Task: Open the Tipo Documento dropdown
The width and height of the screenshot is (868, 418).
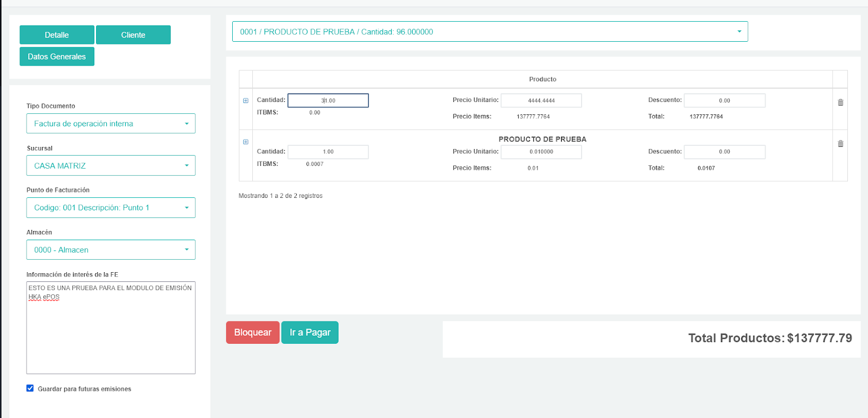Action: (111, 124)
